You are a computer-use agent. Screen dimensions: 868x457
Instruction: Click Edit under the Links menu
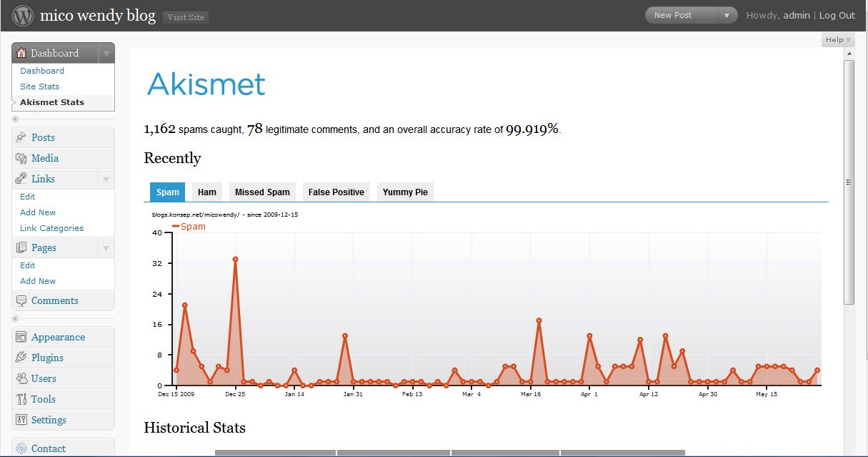pos(28,197)
